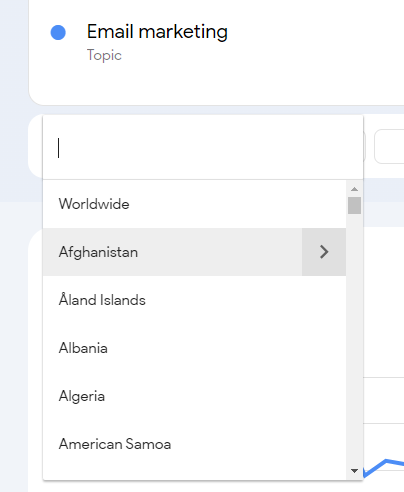Image resolution: width=404 pixels, height=492 pixels.
Task: Choose Worldwide from the region list
Action: (x=194, y=204)
